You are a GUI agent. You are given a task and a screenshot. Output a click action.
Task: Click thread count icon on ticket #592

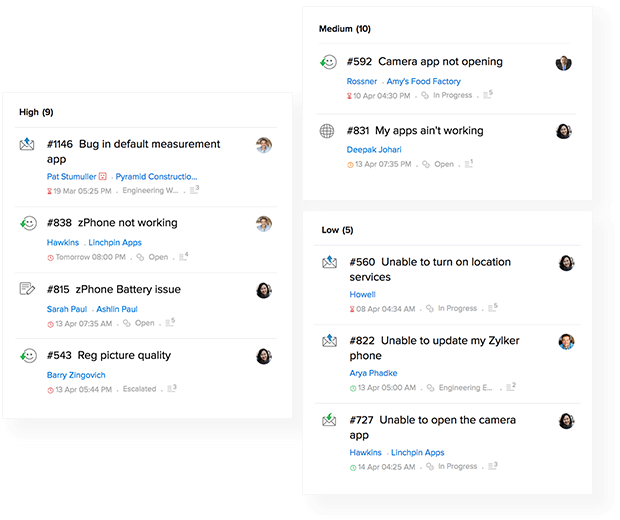click(488, 95)
